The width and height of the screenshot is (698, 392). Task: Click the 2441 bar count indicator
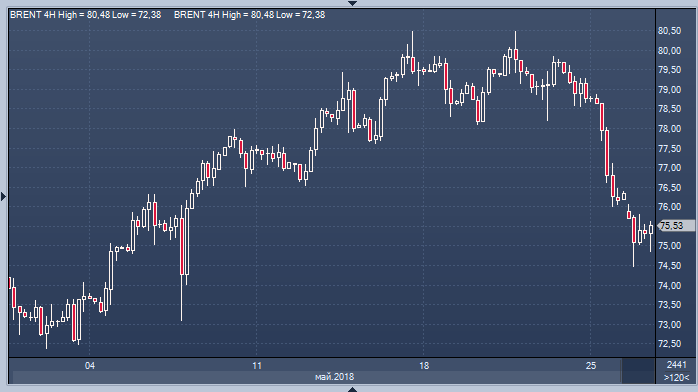click(676, 365)
